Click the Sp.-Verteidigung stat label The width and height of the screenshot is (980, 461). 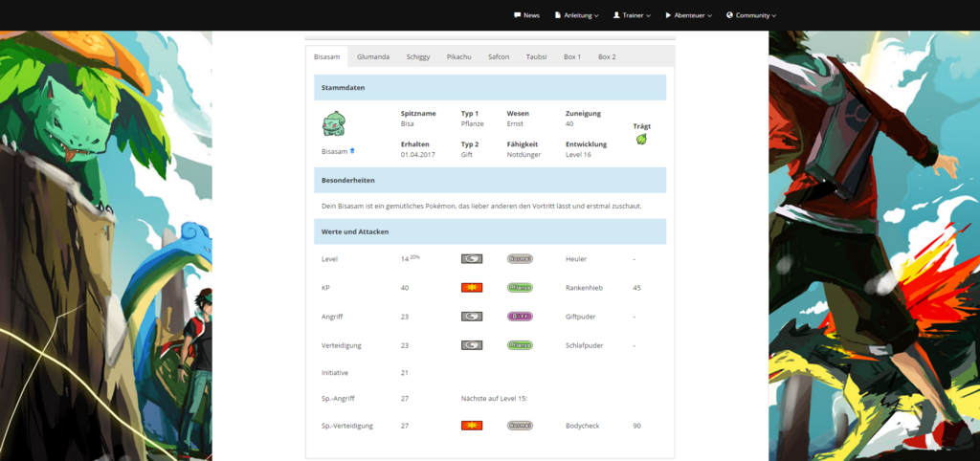tap(346, 426)
